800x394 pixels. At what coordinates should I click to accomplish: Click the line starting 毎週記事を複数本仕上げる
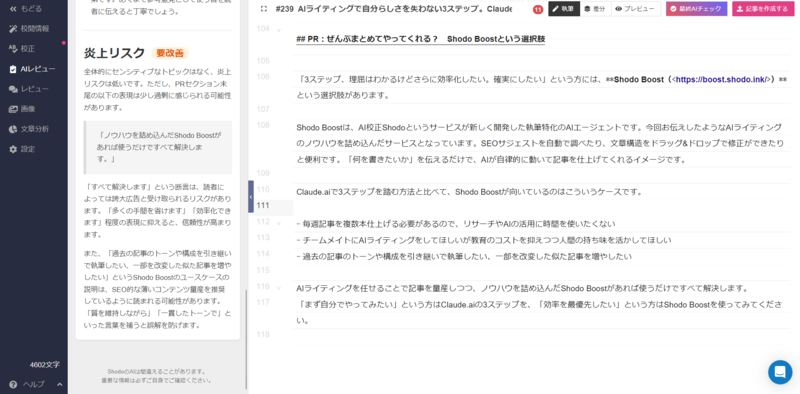[456, 224]
